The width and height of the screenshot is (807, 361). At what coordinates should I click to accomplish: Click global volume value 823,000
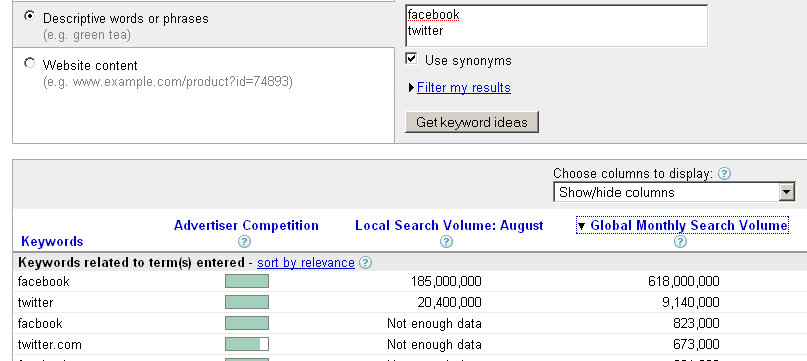coord(696,323)
